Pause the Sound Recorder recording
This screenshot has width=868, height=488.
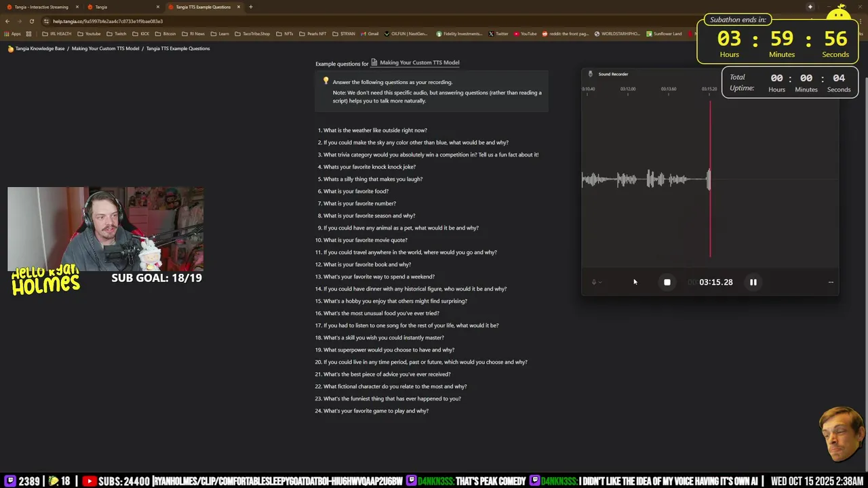753,282
